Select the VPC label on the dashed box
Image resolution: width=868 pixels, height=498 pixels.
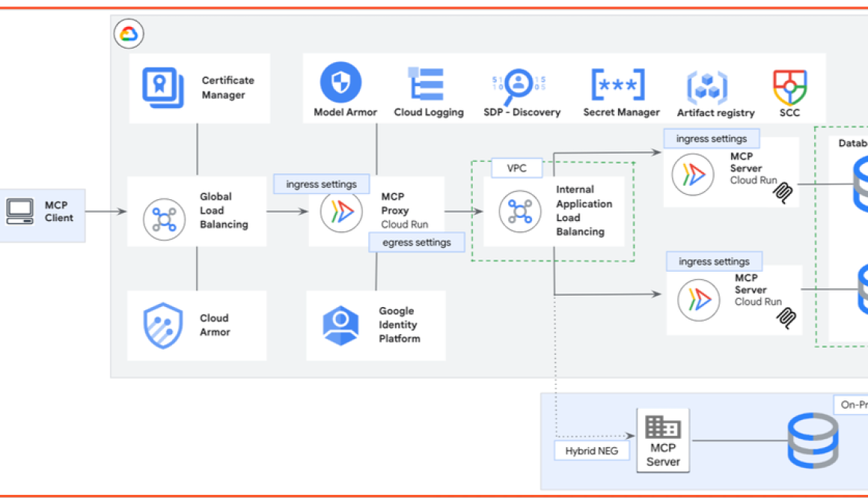point(516,168)
